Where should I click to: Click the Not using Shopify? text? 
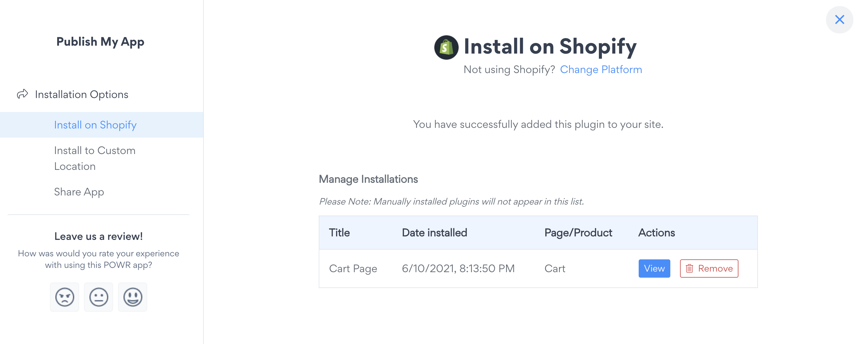[509, 69]
